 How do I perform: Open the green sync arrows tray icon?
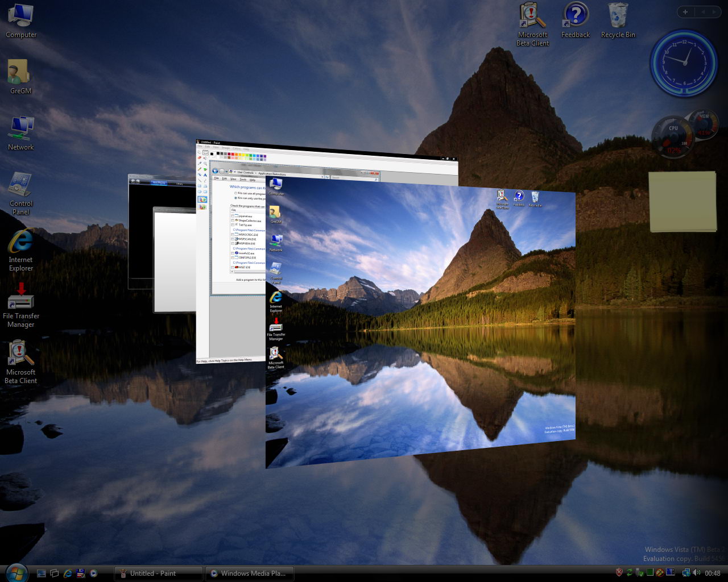[630, 573]
